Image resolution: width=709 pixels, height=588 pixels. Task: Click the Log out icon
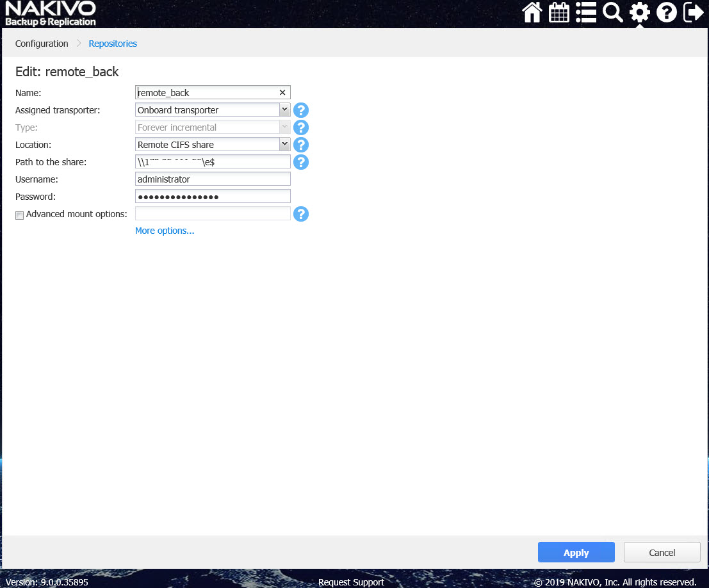(x=694, y=13)
